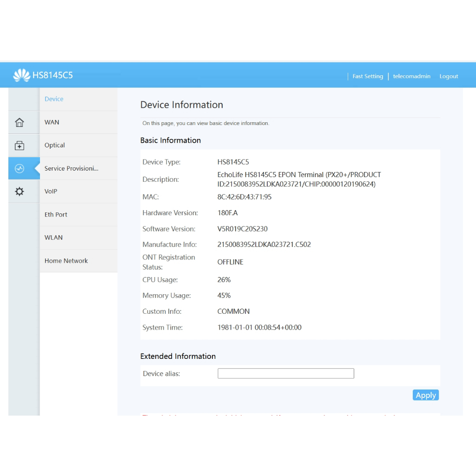Open the maintenance kit icon in the sidebar
The width and height of the screenshot is (476, 476).
[x=20, y=145]
